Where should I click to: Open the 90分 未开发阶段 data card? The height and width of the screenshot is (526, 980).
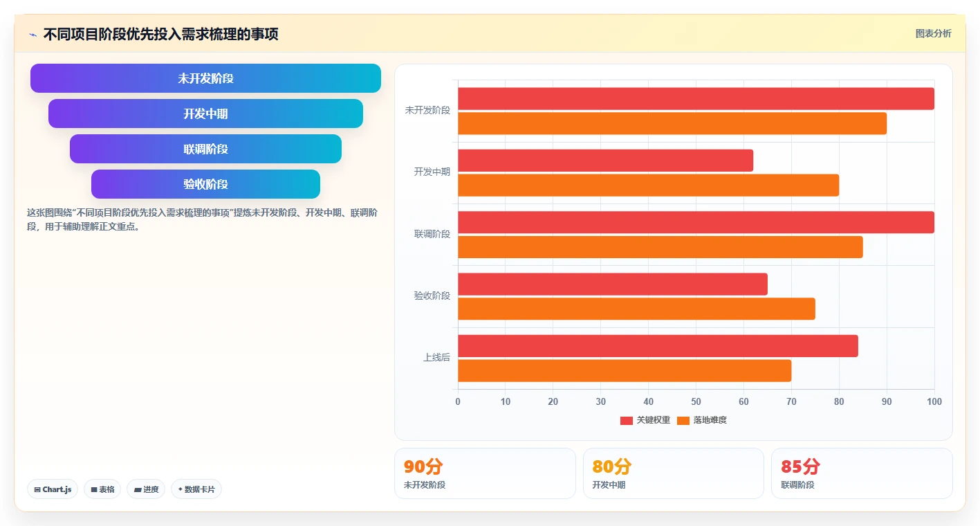(485, 473)
